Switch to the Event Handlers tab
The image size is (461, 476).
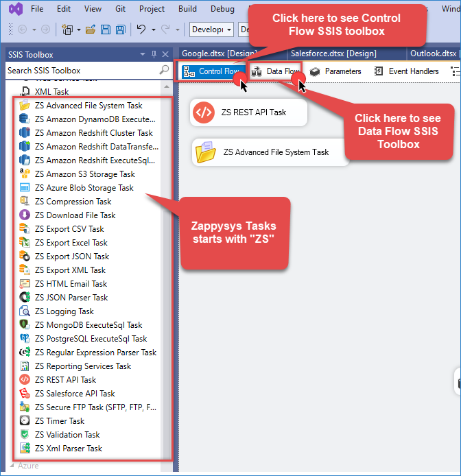407,71
